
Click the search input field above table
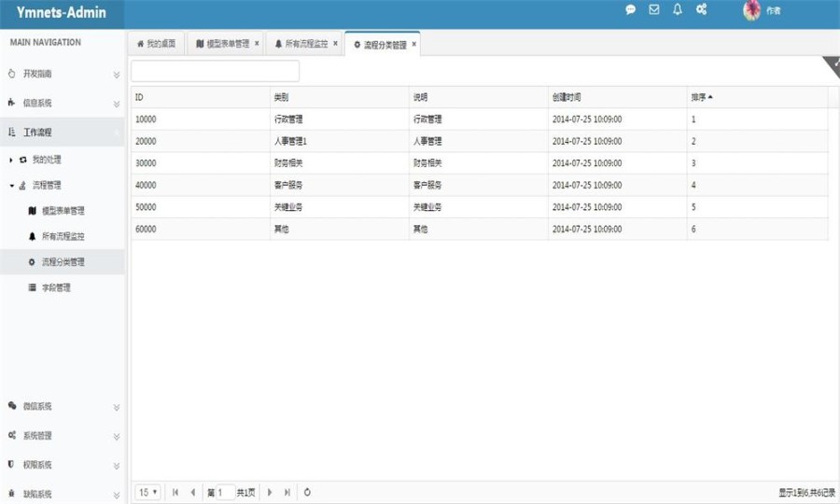216,71
